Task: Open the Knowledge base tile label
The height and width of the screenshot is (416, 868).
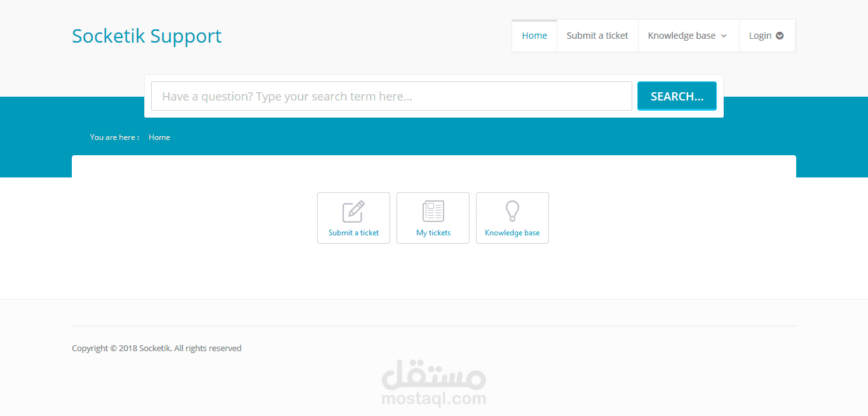Action: pyautogui.click(x=512, y=233)
